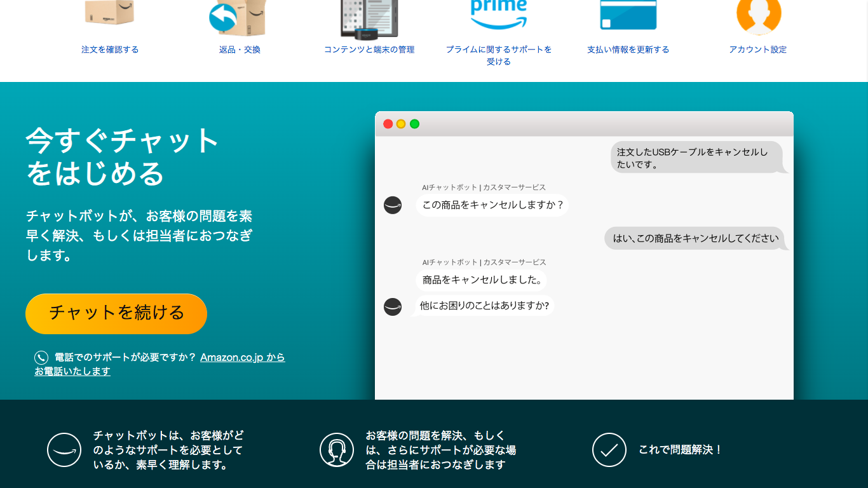Click the chat bubble reading 商品をキャンセルしました。

481,280
